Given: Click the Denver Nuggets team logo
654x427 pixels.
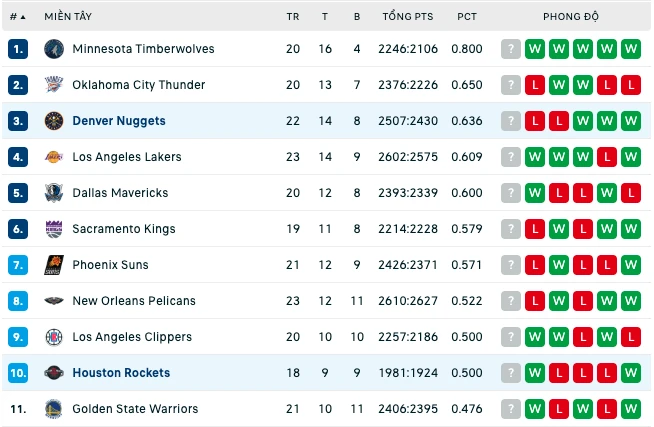Looking at the screenshot, I should tap(54, 121).
